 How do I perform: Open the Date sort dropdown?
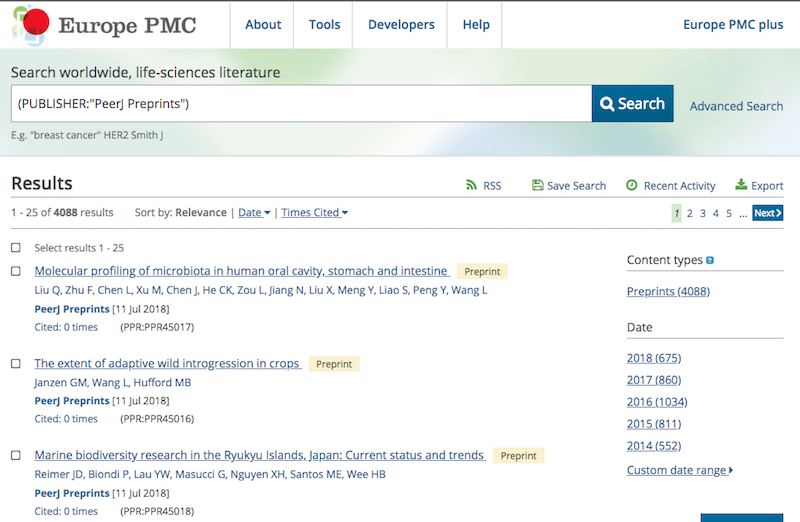(x=254, y=212)
